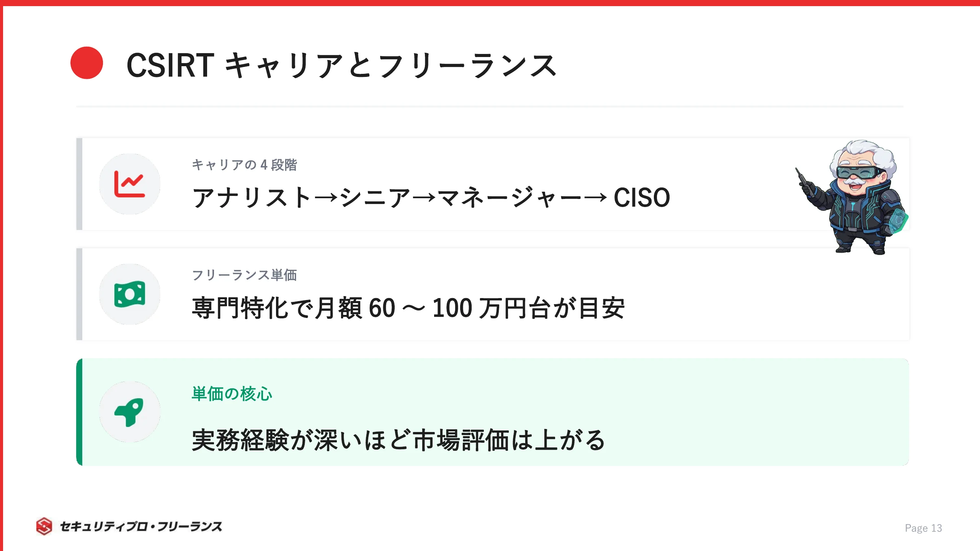Click the セキュリティプロ logo icon
Screen dimensions: 980x551
44,527
